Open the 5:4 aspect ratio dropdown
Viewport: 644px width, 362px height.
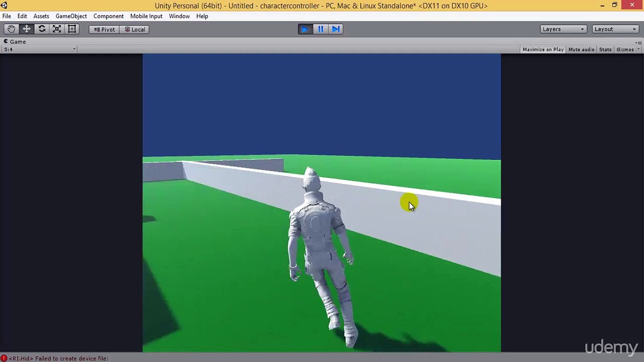point(40,49)
